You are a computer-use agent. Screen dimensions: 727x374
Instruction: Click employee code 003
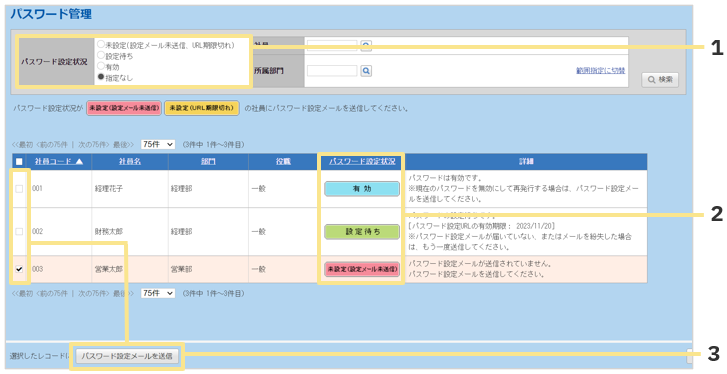pos(37,269)
